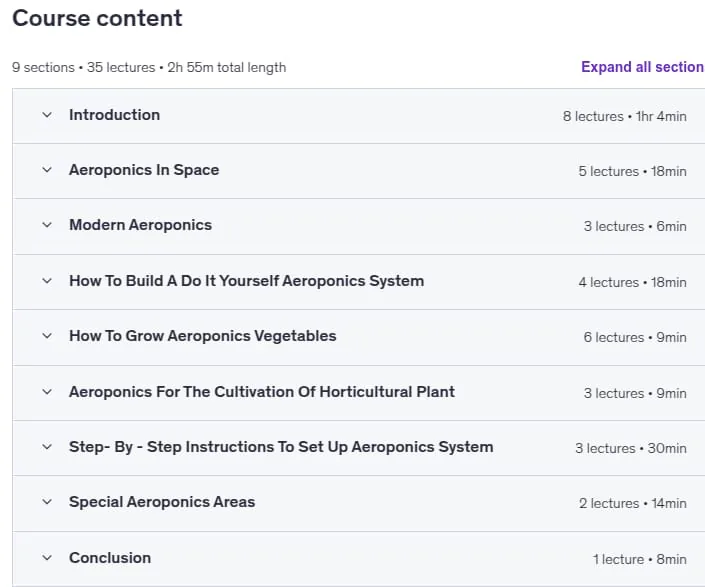705x587 pixels.
Task: Click chevron beside How To Build A DIY System
Action: pyautogui.click(x=47, y=281)
